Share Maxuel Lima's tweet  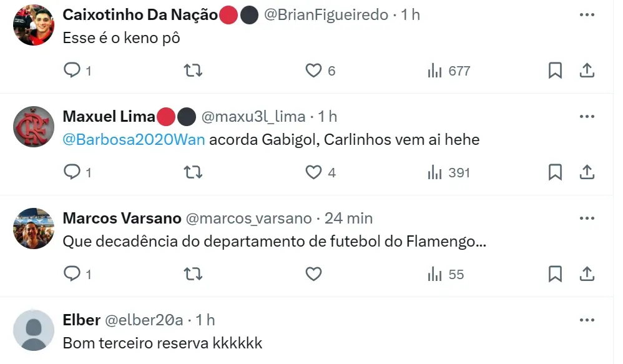[587, 172]
